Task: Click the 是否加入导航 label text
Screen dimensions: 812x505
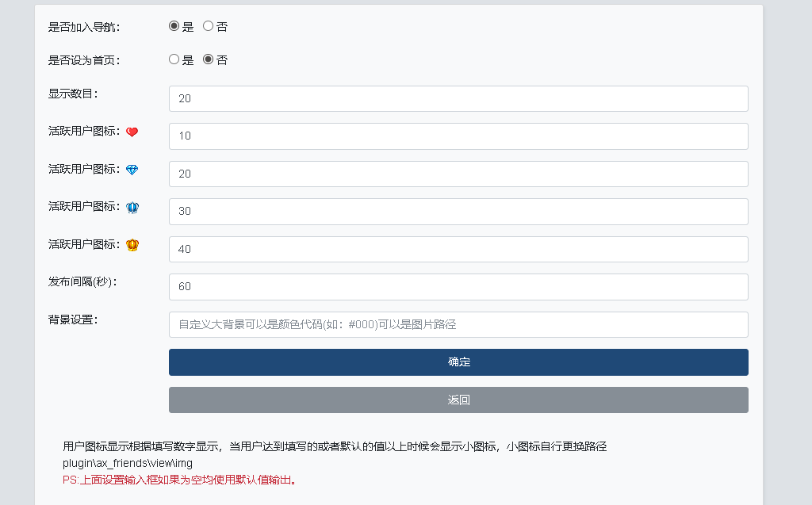Action: [x=84, y=27]
